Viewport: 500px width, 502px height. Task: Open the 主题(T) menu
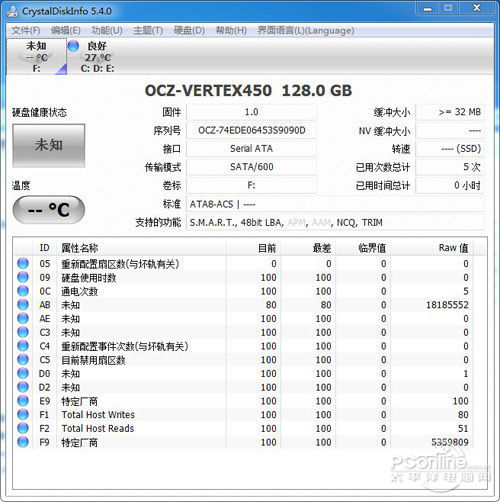click(148, 31)
